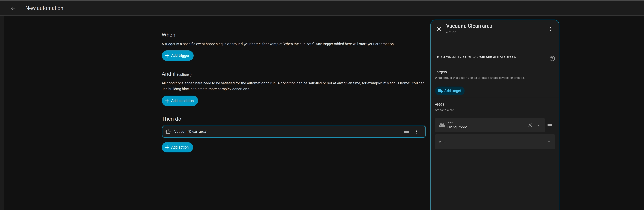Screen dimensions: 644x210
Task: Expand the Living Room area dropdown arrow
Action: [x=538, y=125]
